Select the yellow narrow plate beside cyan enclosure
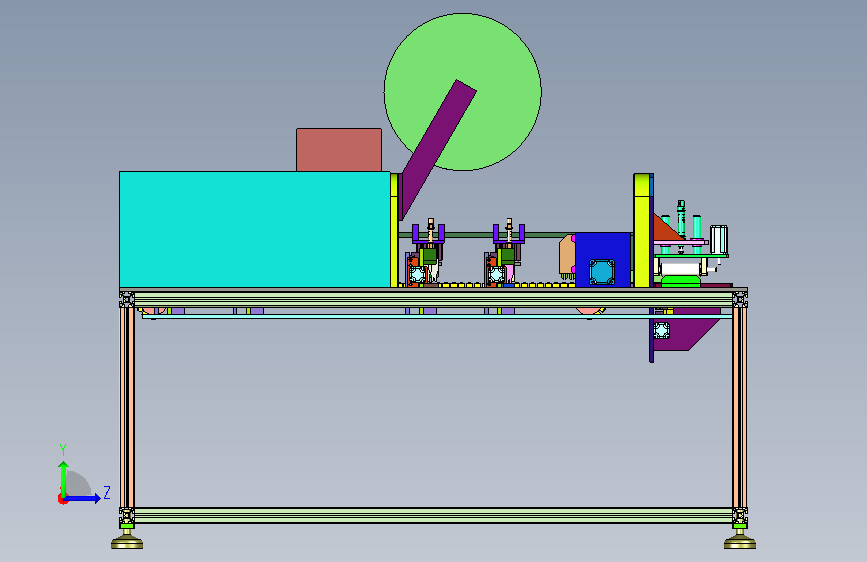This screenshot has width=867, height=562. [x=394, y=230]
